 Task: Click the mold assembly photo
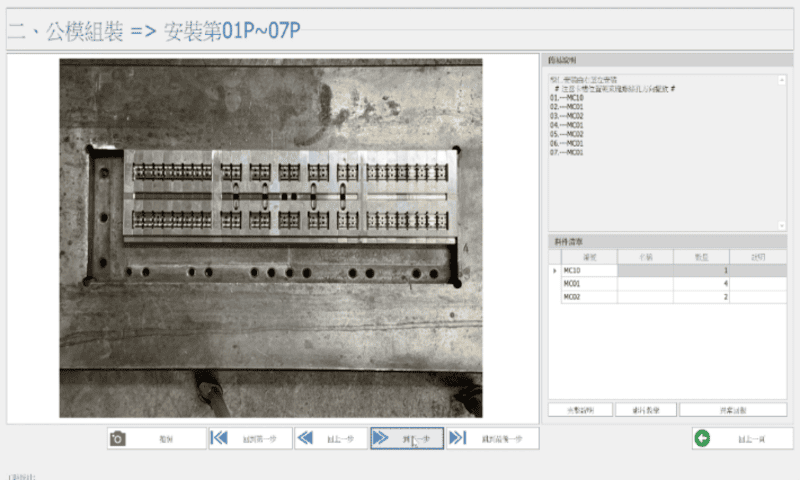coord(270,237)
